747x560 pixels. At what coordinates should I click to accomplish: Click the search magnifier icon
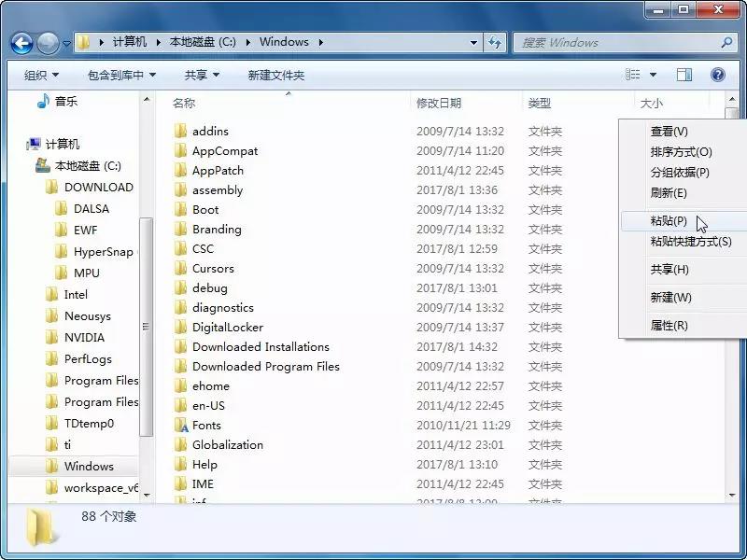[726, 42]
